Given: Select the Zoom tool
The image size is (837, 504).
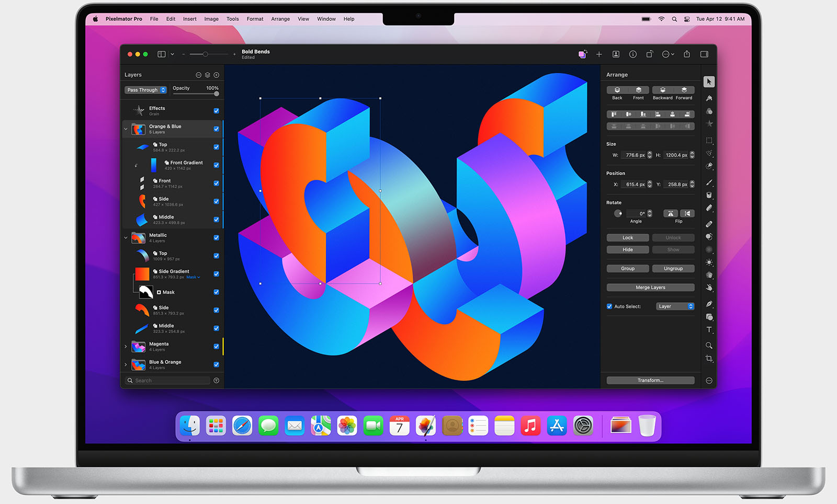Looking at the screenshot, I should point(709,346).
